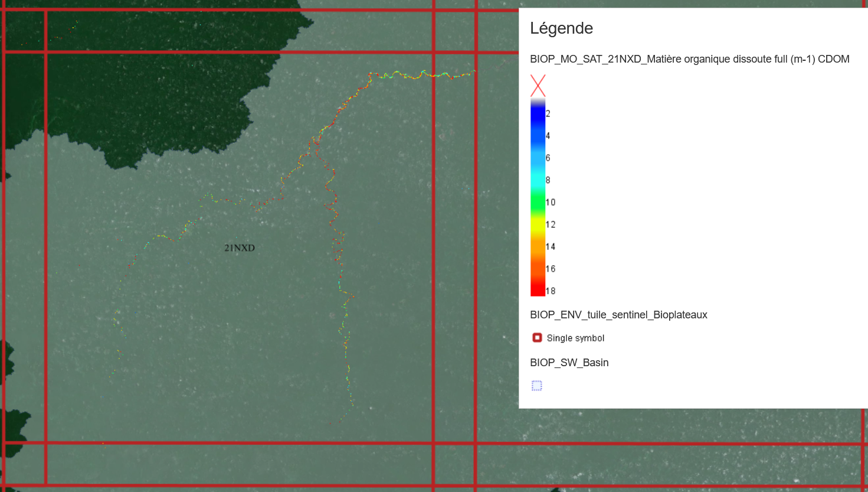Image resolution: width=868 pixels, height=492 pixels.
Task: Select the Légende panel title
Action: 561,28
